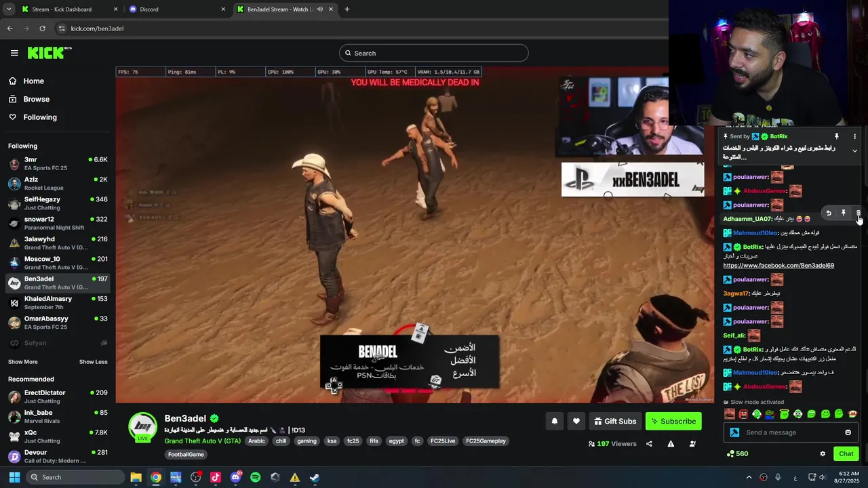Click the moderator hammer identity badge
The width and height of the screenshot is (868, 488).
(x=734, y=432)
